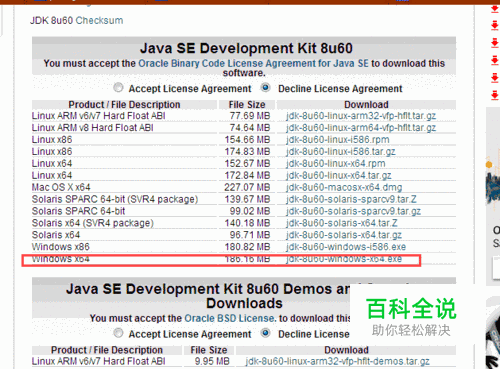500x369 pixels.
Task: Choose Accept License Agreement in Demos section
Action: (x=118, y=333)
